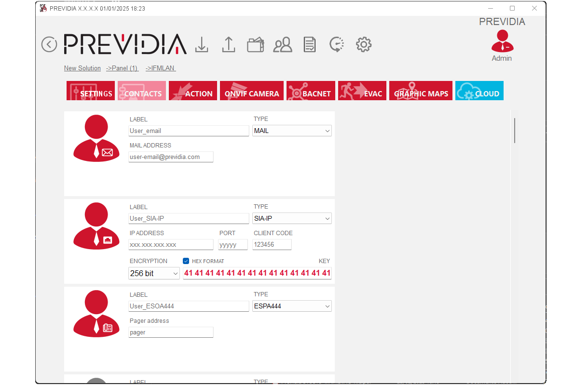Switch to the SETTINGS tab
Image resolution: width=588 pixels, height=385 pixels.
(x=91, y=91)
